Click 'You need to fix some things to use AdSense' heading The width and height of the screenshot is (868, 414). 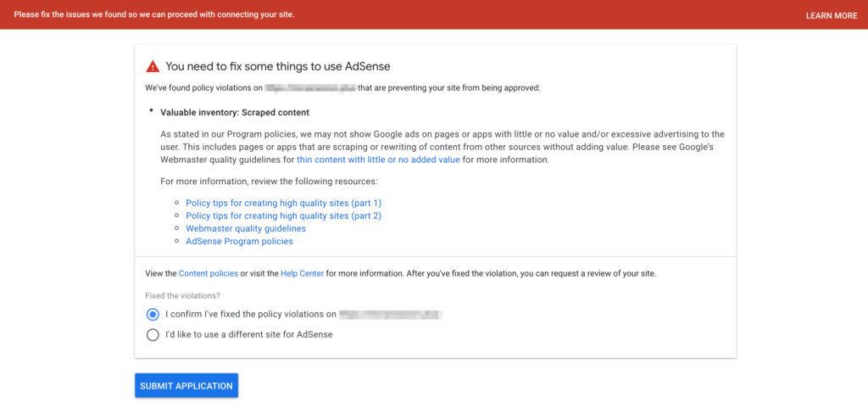[x=278, y=66]
